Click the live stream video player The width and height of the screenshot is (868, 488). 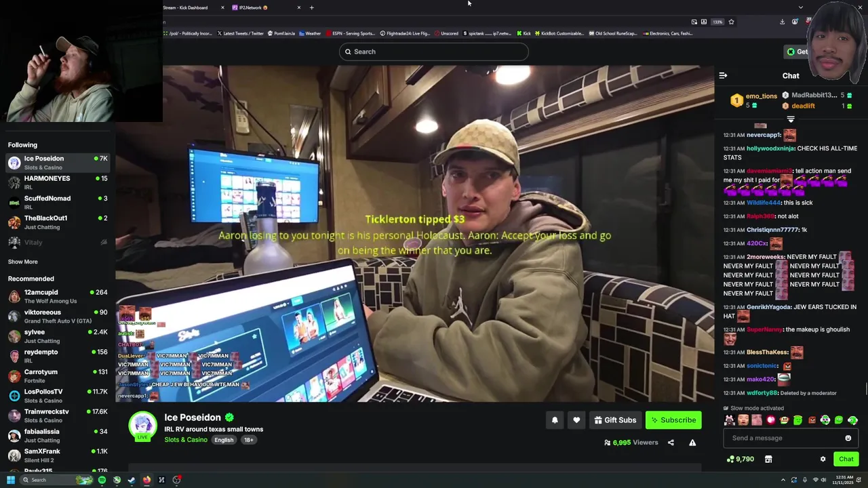[414, 234]
